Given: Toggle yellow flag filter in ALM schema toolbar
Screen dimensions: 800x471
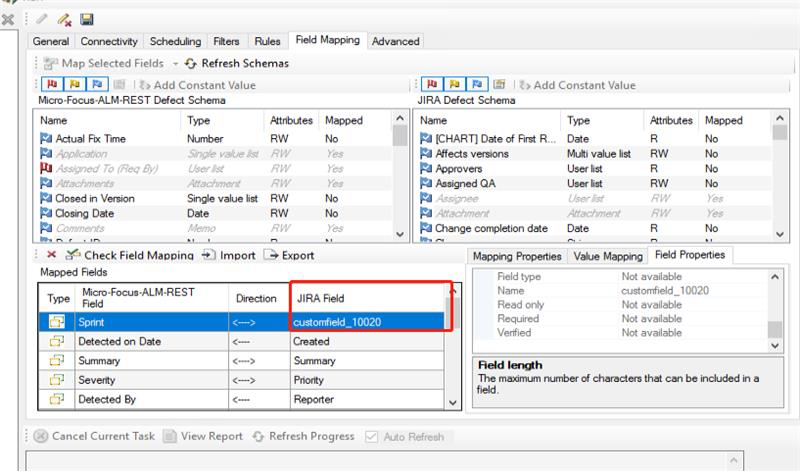Looking at the screenshot, I should pos(74,84).
